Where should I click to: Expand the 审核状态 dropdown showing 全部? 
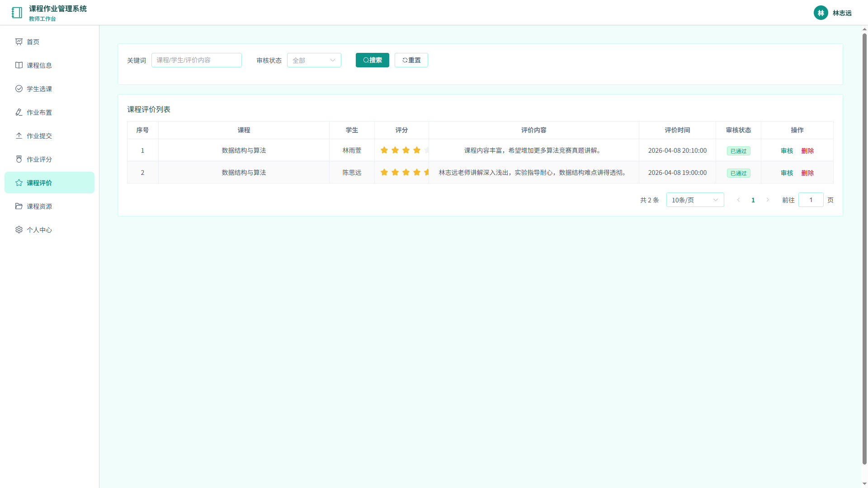tap(314, 60)
